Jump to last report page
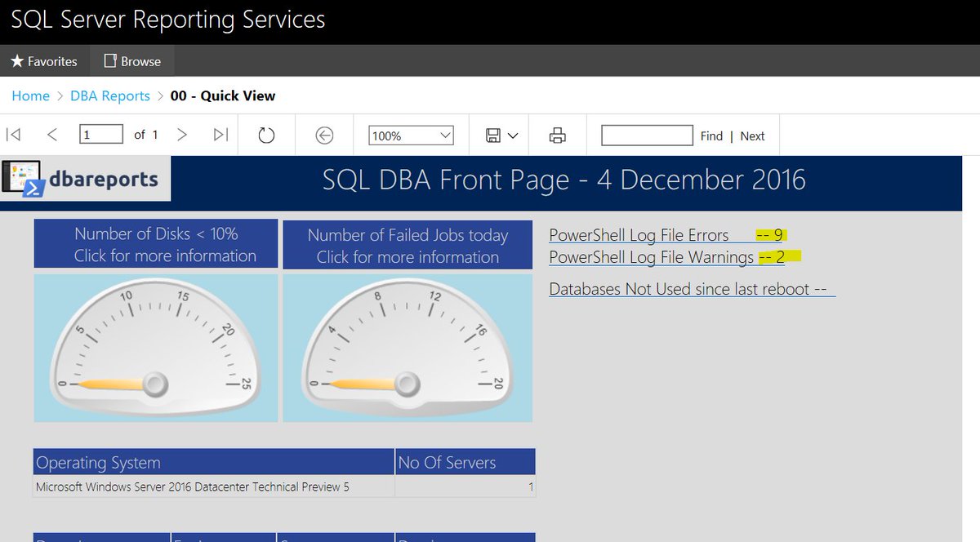Viewport: 980px width, 542px height. (x=220, y=135)
